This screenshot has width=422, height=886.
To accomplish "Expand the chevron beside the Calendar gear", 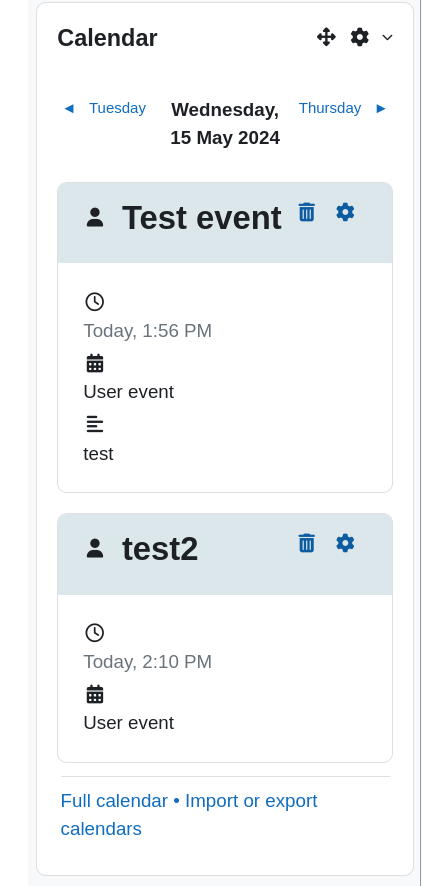I will pyautogui.click(x=387, y=37).
